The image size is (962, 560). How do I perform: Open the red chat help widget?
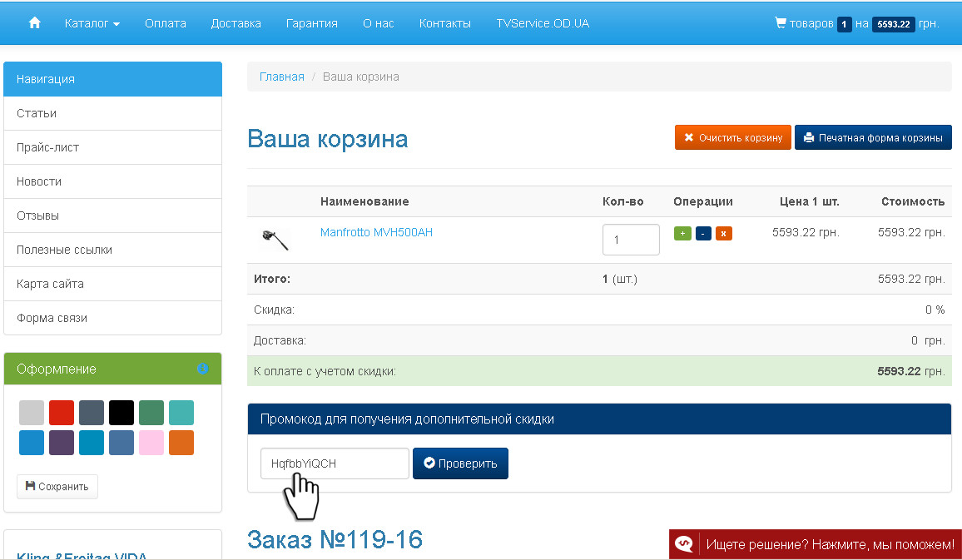[816, 545]
